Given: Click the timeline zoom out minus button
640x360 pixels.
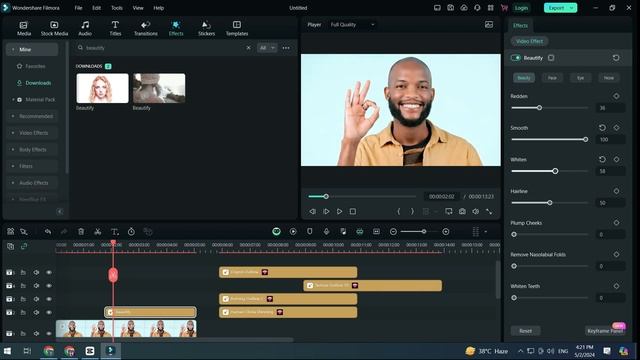Looking at the screenshot, I should pos(393,232).
